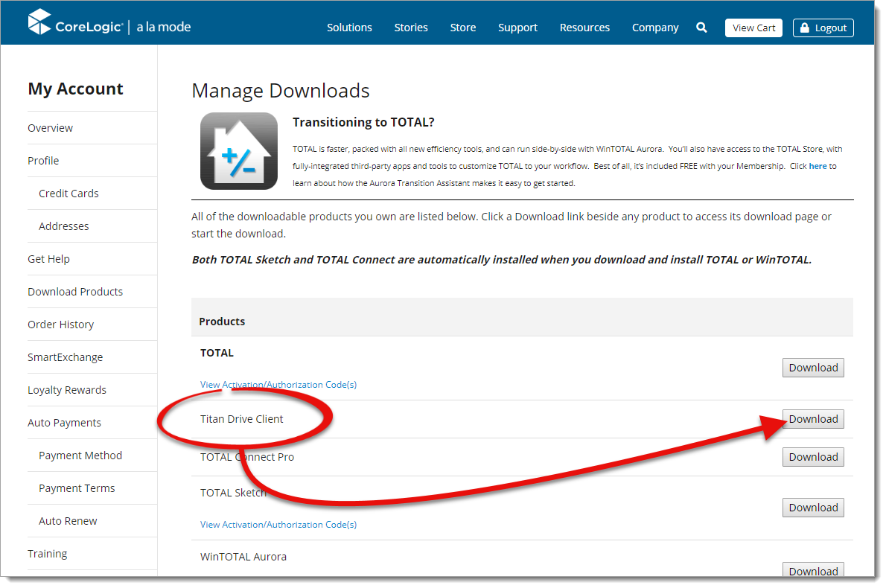Screen dimensions: 886x588
Task: Click the TOTAL house calculator icon
Action: pos(239,151)
